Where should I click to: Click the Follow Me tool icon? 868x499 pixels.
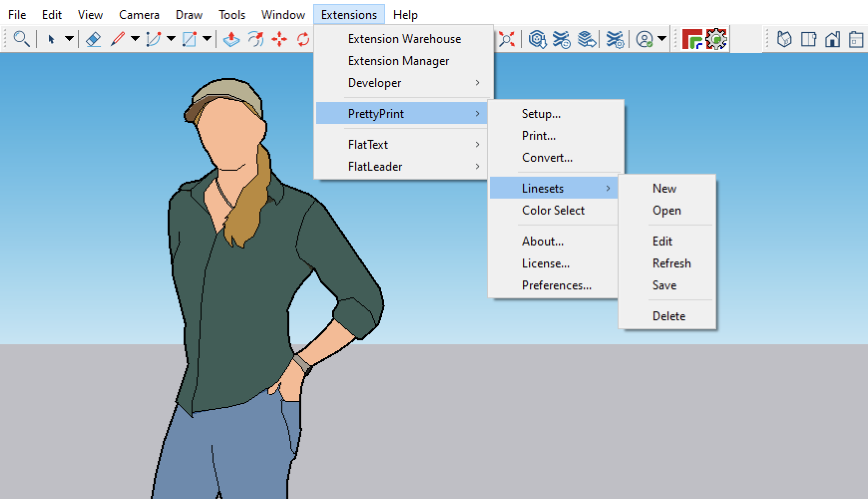(255, 39)
